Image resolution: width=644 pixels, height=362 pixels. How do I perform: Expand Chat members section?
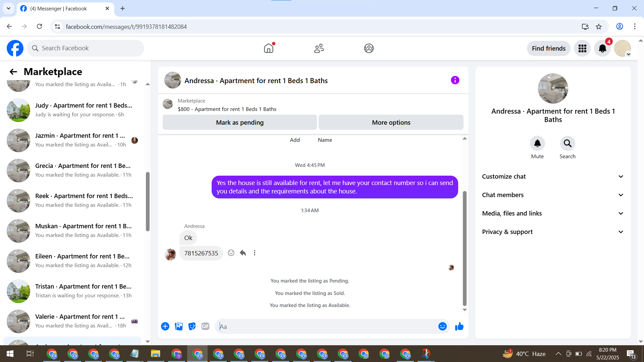(553, 195)
